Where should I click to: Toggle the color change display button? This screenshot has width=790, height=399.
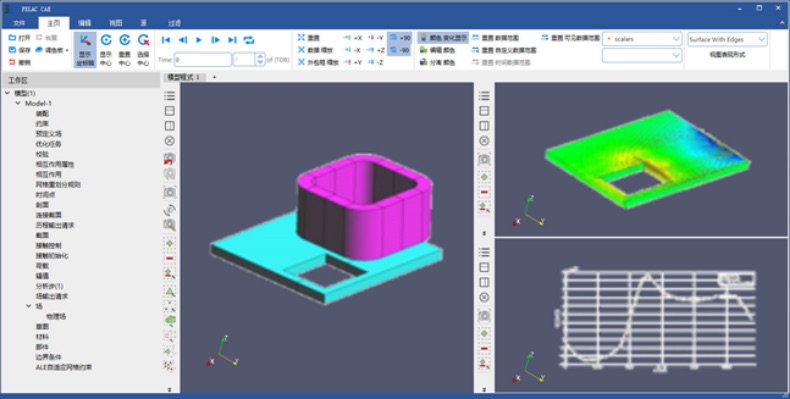[443, 38]
